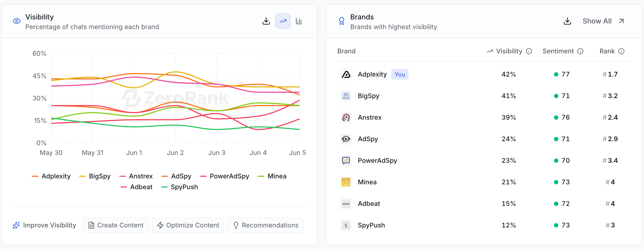The width and height of the screenshot is (644, 249).
Task: Select Adplexity brand name in table
Action: (372, 74)
